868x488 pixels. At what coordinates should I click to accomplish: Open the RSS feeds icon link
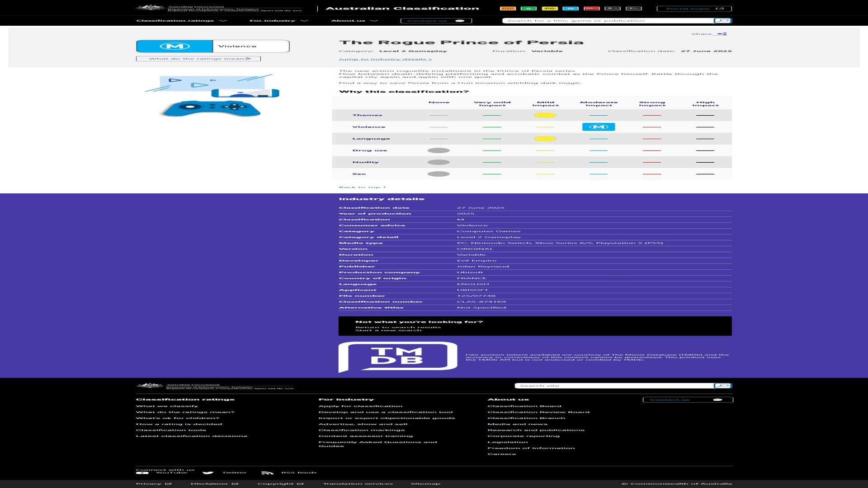267,473
